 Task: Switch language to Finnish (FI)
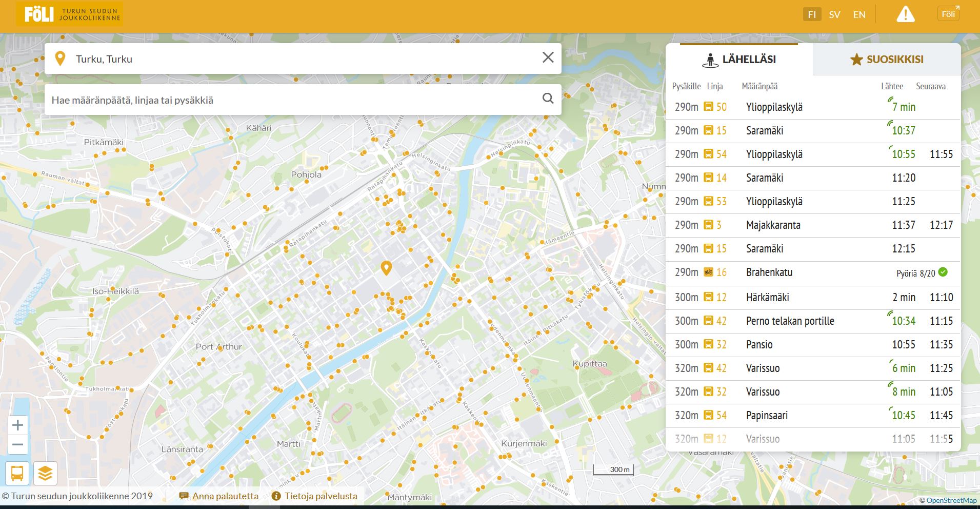[x=812, y=14]
